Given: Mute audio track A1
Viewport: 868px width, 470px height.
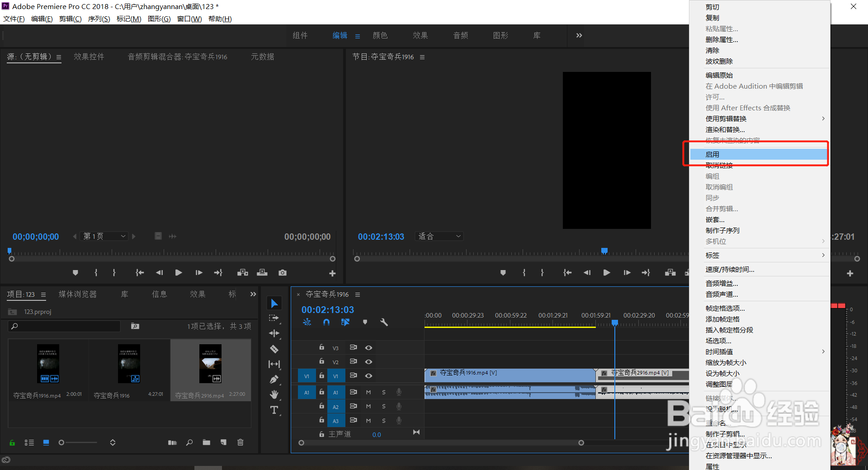Looking at the screenshot, I should [368, 392].
